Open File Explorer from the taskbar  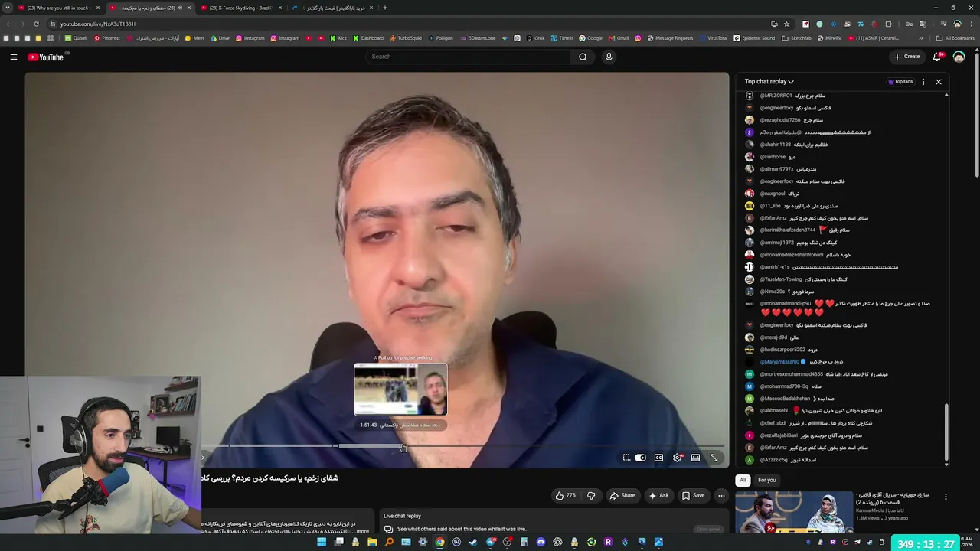click(372, 543)
